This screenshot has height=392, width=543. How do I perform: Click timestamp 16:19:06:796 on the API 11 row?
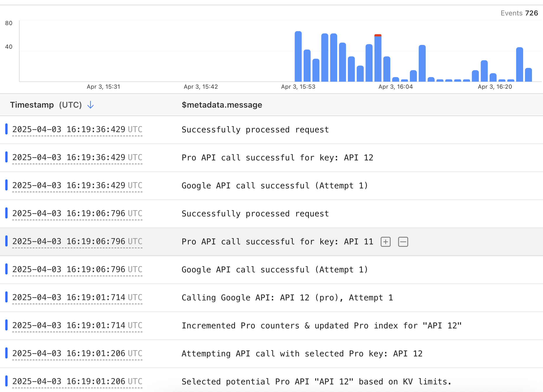[77, 242]
